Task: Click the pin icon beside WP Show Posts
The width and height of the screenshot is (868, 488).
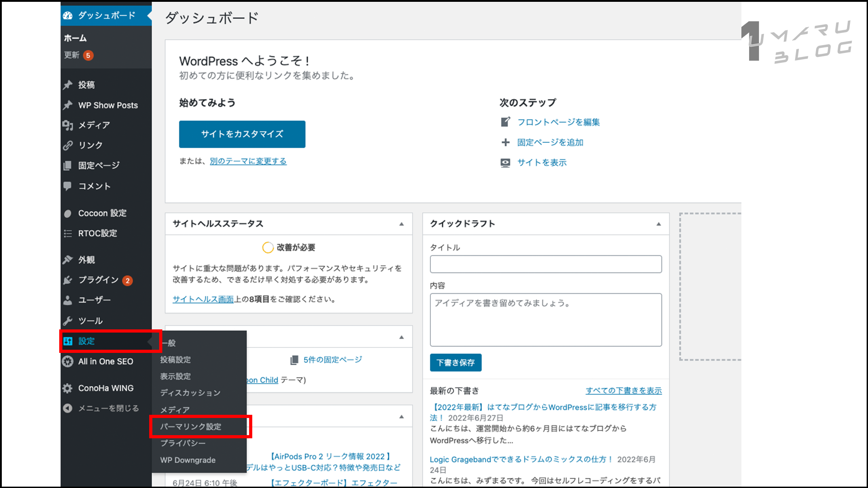Action: click(x=68, y=105)
